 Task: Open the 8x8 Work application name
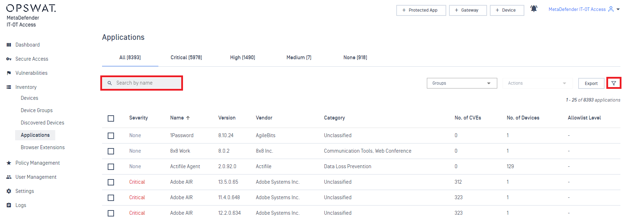(180, 151)
